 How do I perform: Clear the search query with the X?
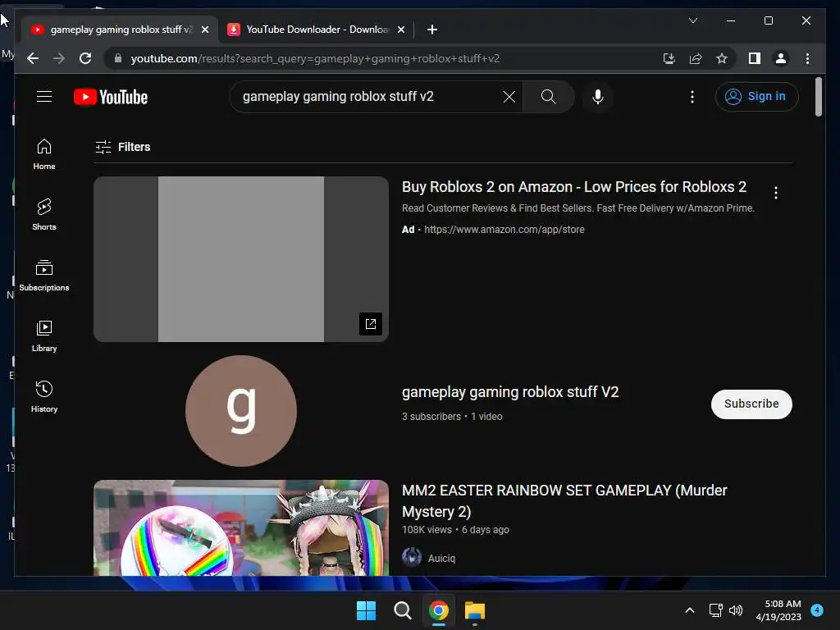click(x=509, y=97)
